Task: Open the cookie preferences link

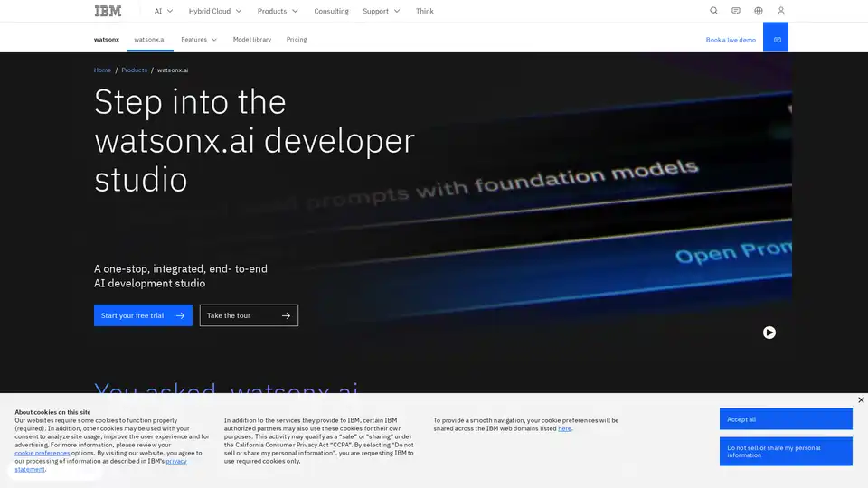Action: pos(42,453)
